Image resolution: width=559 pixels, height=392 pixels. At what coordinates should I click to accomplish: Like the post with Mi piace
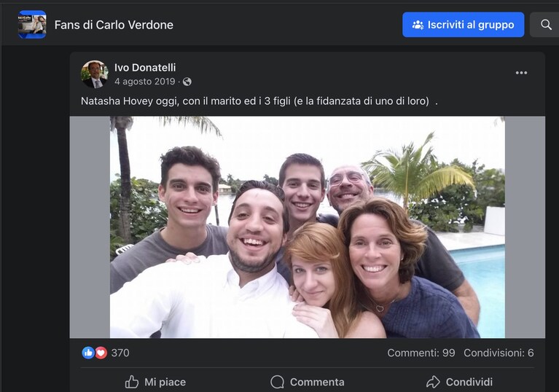point(155,382)
